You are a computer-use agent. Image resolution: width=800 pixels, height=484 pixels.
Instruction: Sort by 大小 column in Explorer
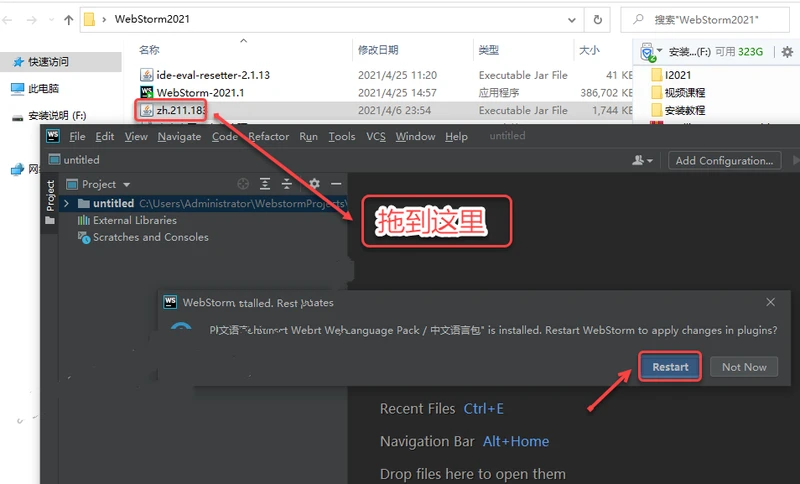[x=589, y=50]
